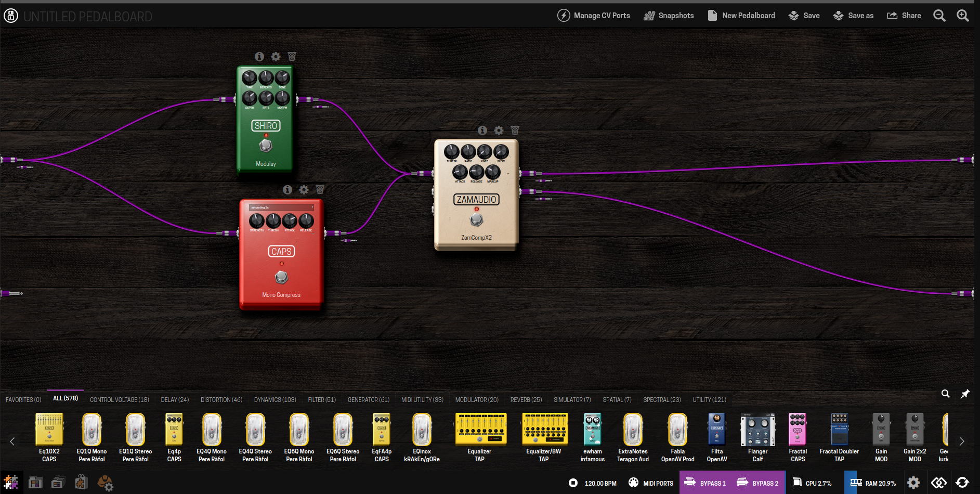Remove ZamCompX2 pedal with trash icon
This screenshot has width=980, height=494.
pyautogui.click(x=515, y=131)
